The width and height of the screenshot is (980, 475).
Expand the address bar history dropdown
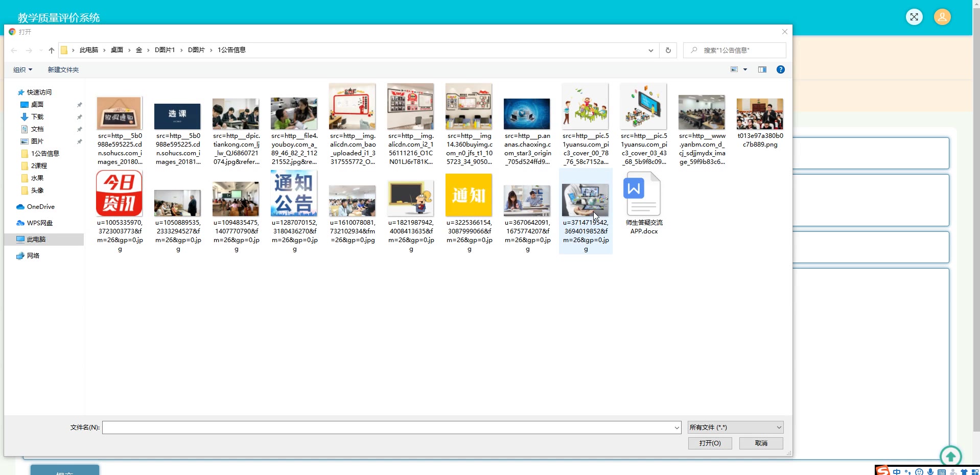click(x=650, y=50)
